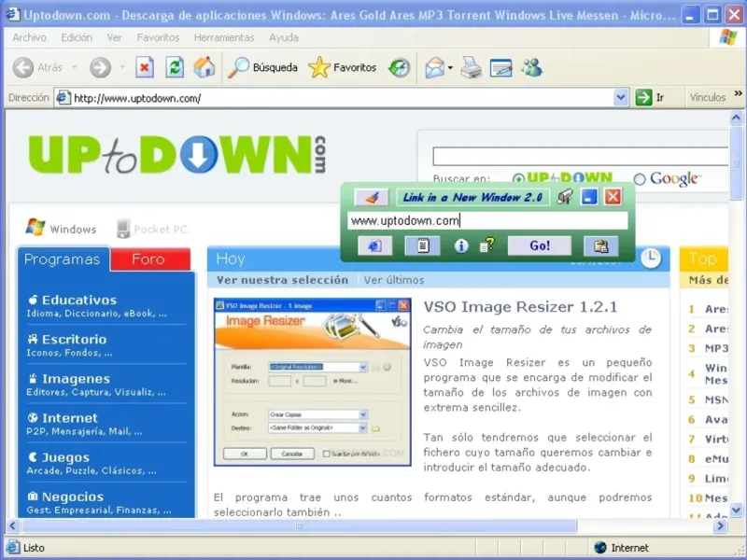Click the Ir go button
The height and width of the screenshot is (560, 747).
(x=650, y=98)
